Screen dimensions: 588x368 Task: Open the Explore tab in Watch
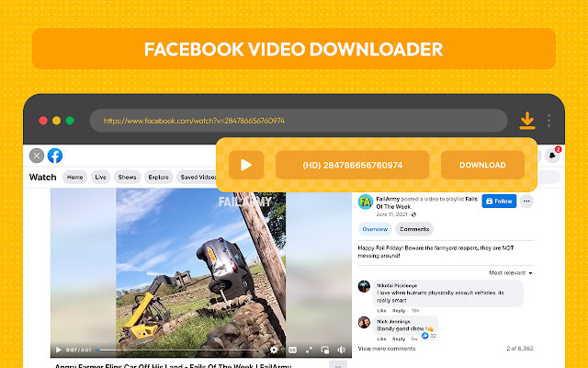(158, 178)
